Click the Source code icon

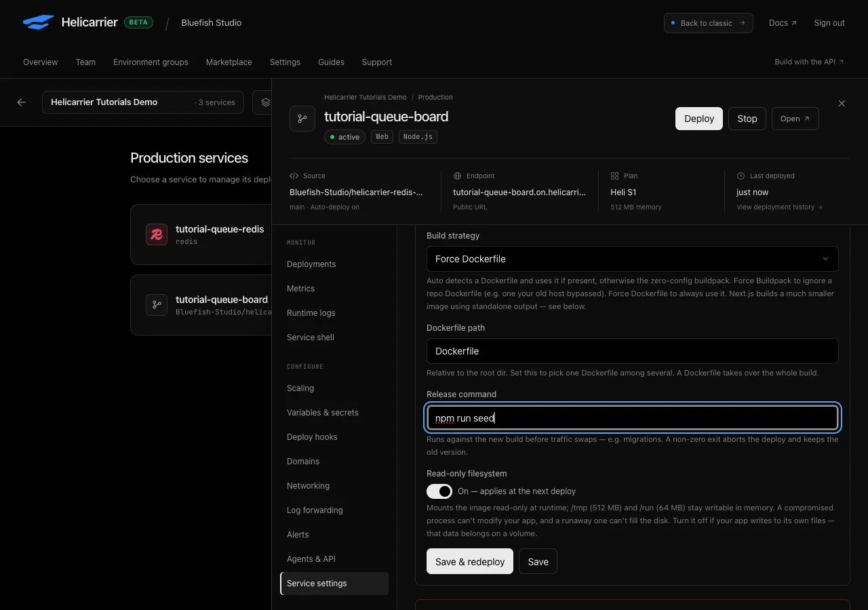294,176
